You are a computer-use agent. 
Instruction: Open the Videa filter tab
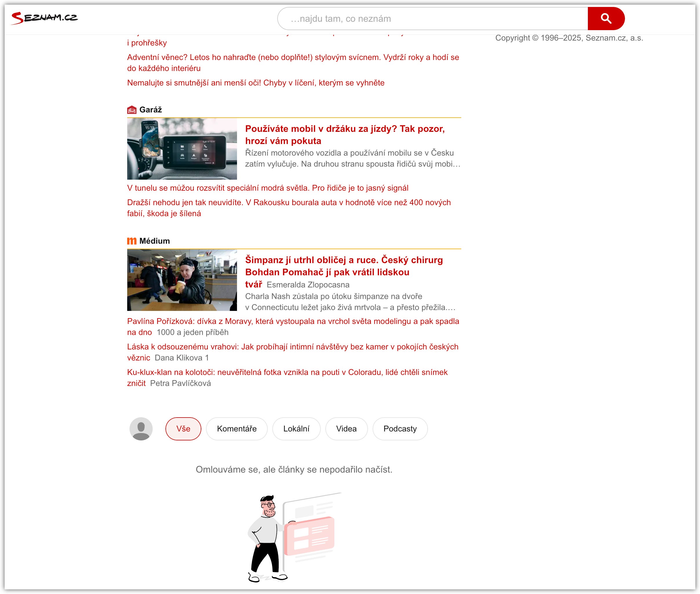click(x=346, y=429)
